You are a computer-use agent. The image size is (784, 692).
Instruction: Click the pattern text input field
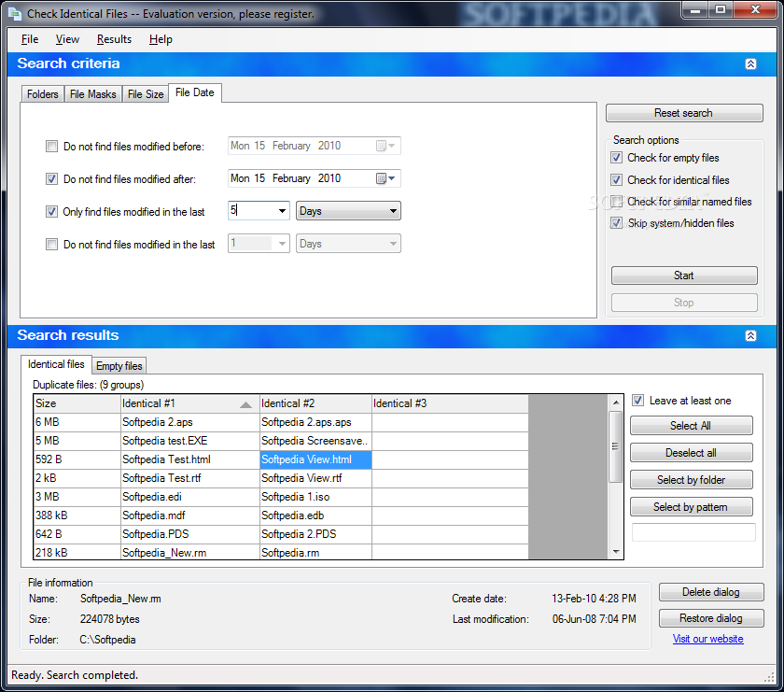tap(693, 532)
